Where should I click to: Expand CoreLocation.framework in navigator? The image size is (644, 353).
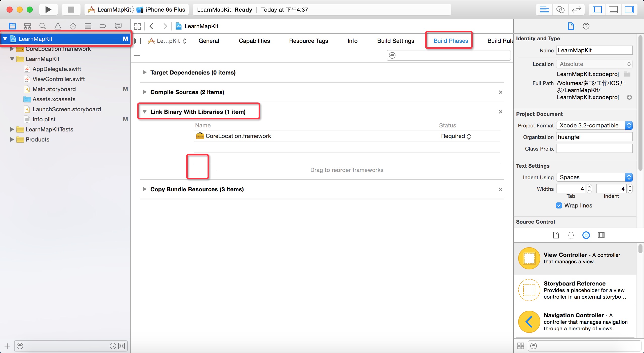[12, 49]
